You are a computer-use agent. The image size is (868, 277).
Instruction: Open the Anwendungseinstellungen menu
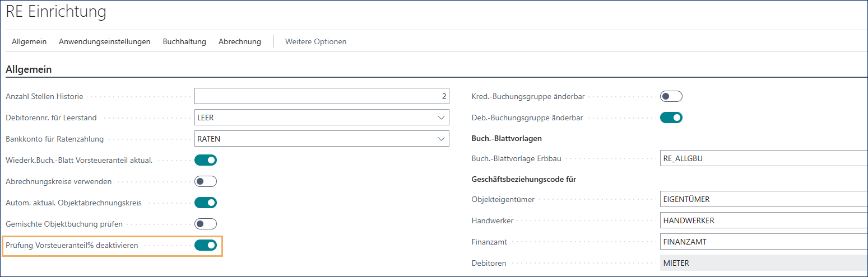104,41
